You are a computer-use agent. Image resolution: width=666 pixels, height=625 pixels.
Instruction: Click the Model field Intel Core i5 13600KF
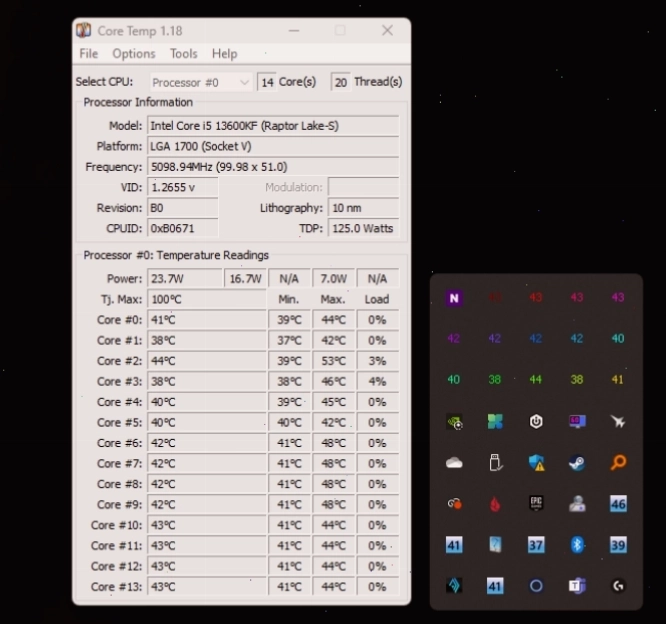click(x=273, y=126)
